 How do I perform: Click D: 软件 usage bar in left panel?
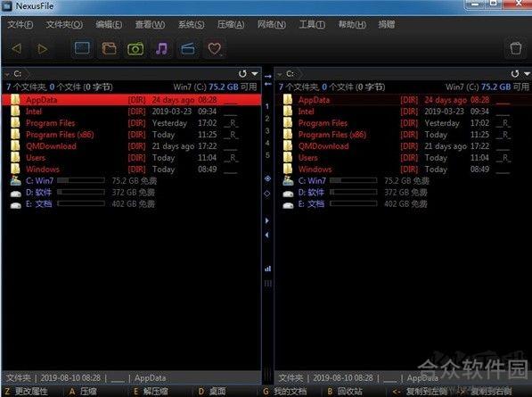point(81,192)
